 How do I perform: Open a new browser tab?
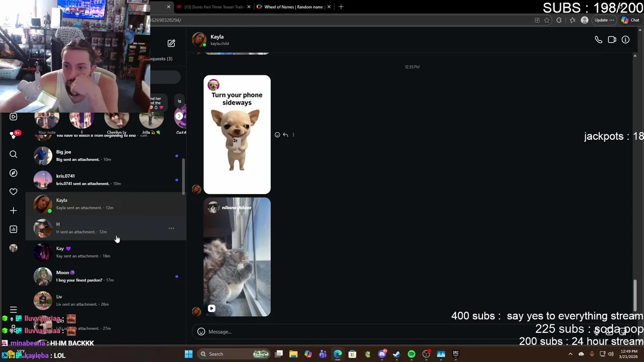point(341,7)
